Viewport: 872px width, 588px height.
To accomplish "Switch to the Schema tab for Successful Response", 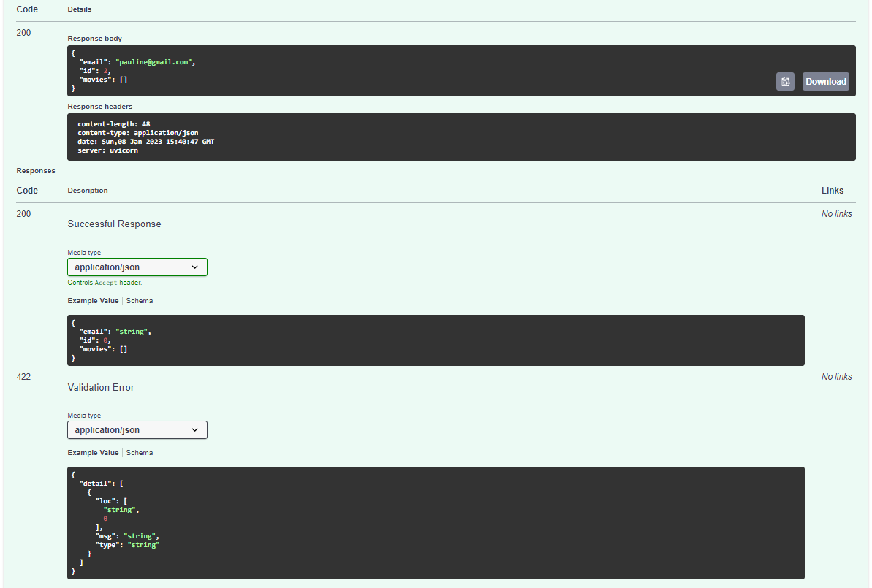I will pyautogui.click(x=139, y=300).
